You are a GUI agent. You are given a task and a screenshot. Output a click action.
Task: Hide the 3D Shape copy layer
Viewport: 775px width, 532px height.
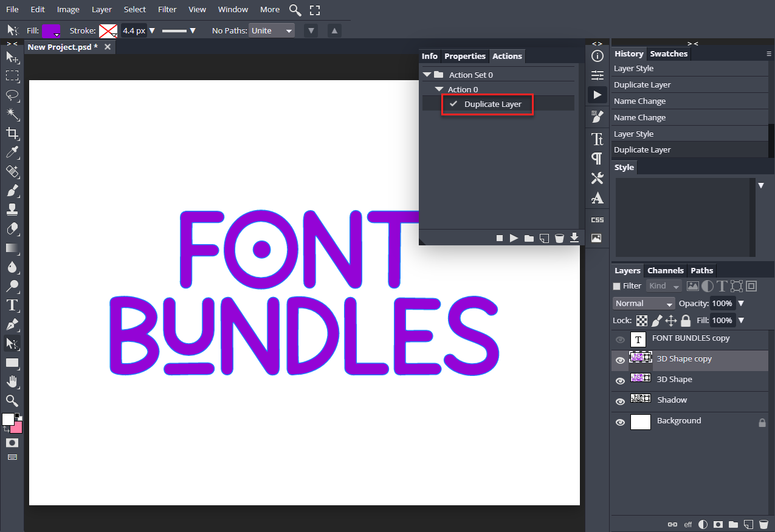pyautogui.click(x=620, y=360)
